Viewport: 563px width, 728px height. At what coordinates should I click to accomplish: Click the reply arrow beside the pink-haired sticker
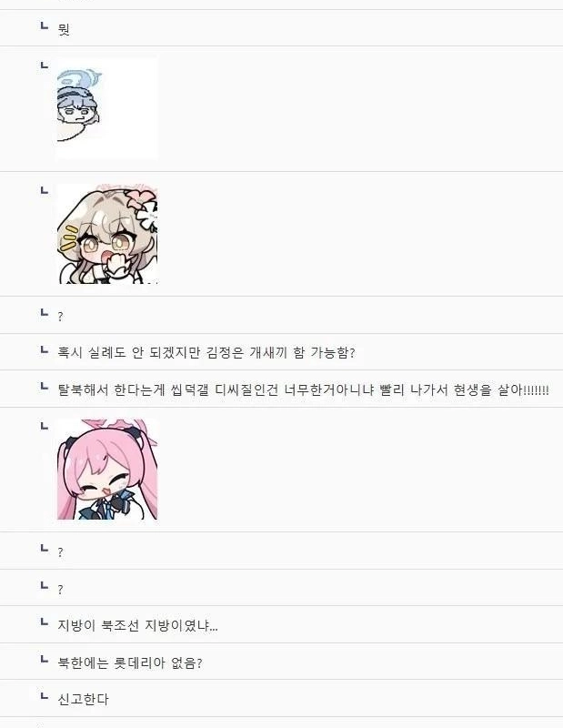click(44, 425)
